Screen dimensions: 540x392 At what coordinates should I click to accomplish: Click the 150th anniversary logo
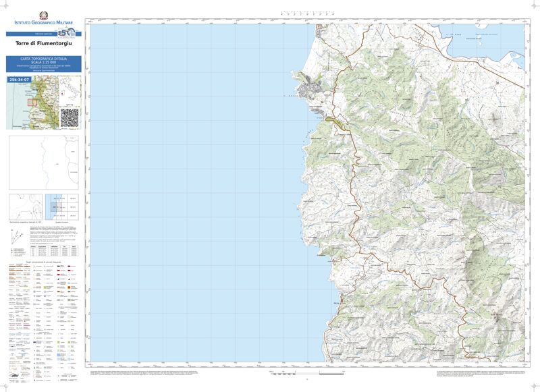click(x=65, y=32)
